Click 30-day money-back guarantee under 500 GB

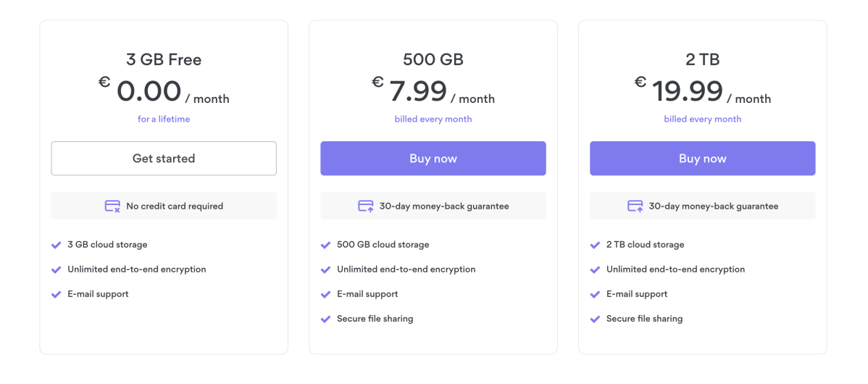tap(443, 206)
